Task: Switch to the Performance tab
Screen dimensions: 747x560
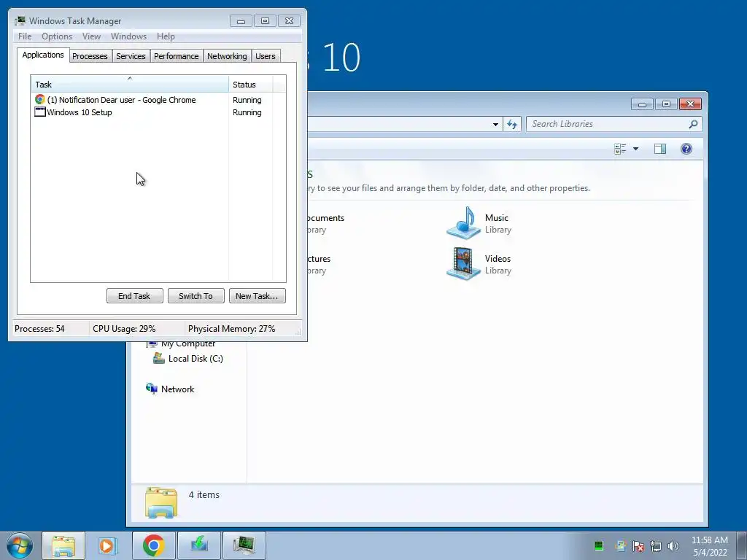Action: click(x=177, y=56)
